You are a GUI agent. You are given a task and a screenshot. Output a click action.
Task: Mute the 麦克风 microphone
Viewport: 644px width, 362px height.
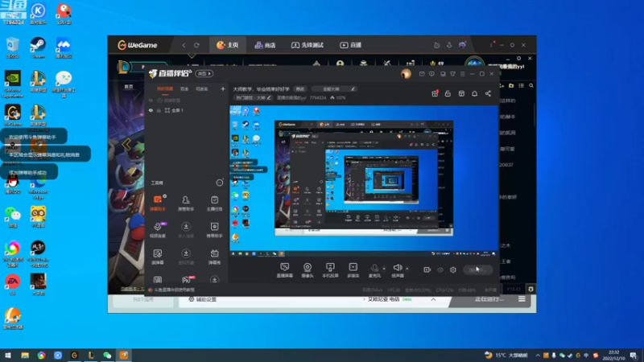(x=374, y=270)
